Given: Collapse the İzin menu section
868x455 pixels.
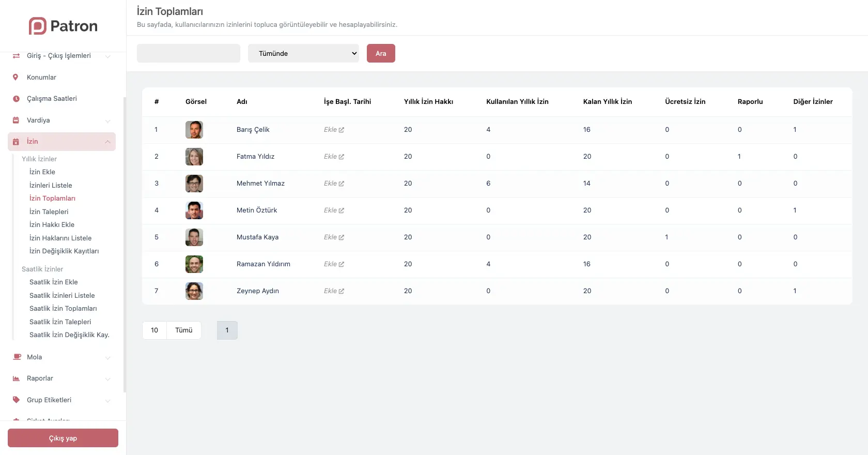Looking at the screenshot, I should 107,142.
